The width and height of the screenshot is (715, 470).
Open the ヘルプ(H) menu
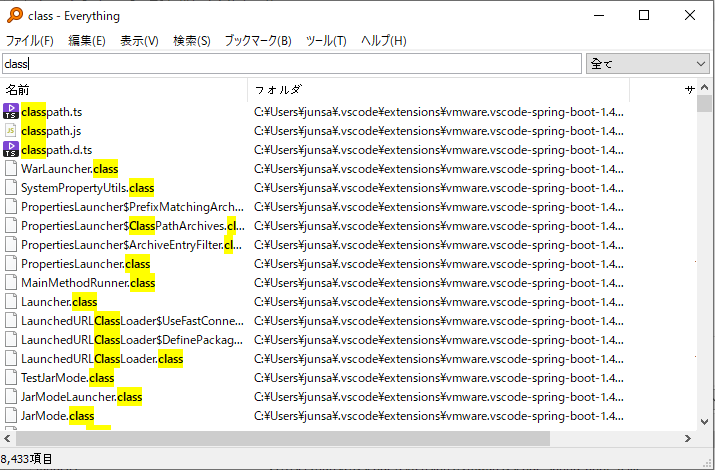(383, 41)
